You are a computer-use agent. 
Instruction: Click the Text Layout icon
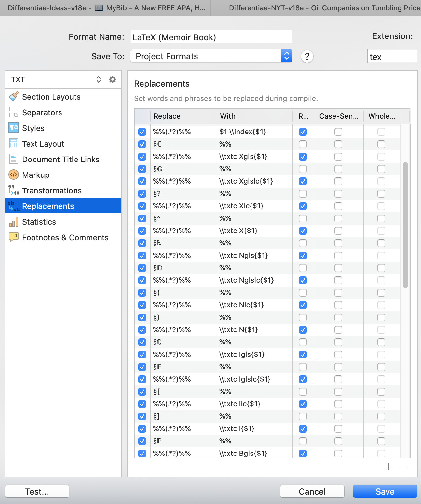14,144
